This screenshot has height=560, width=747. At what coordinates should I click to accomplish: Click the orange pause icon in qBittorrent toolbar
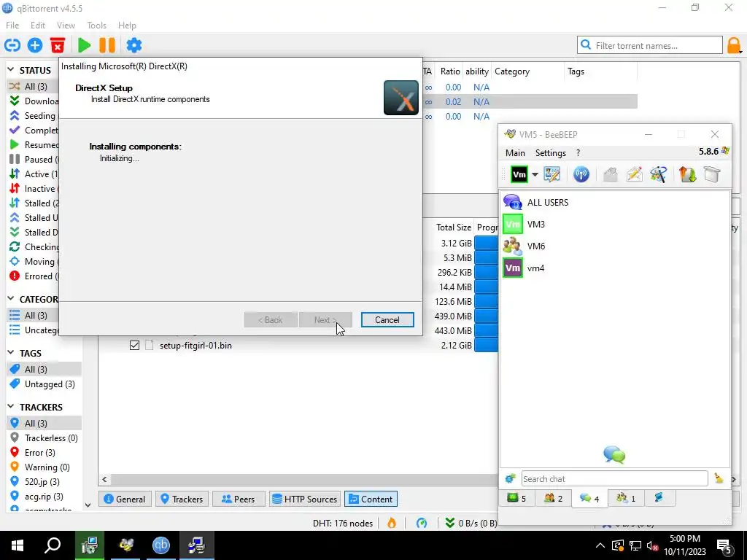(x=107, y=45)
